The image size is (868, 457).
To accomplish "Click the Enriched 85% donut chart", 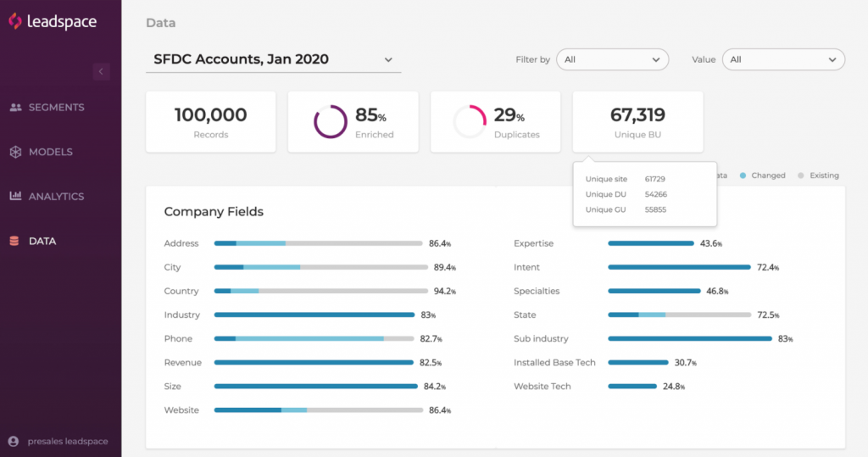I will 331,121.
